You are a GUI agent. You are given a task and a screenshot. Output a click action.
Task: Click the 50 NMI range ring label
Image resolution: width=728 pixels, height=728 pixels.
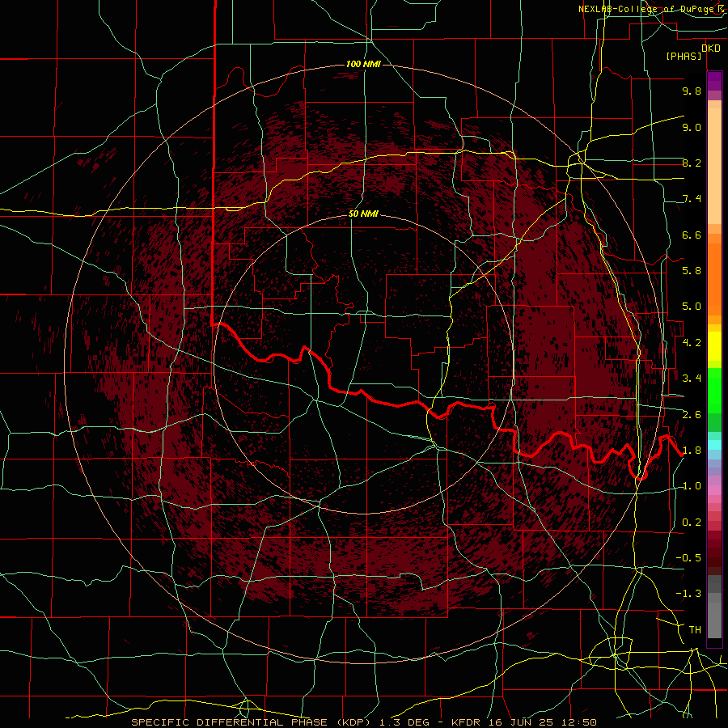coord(363,214)
